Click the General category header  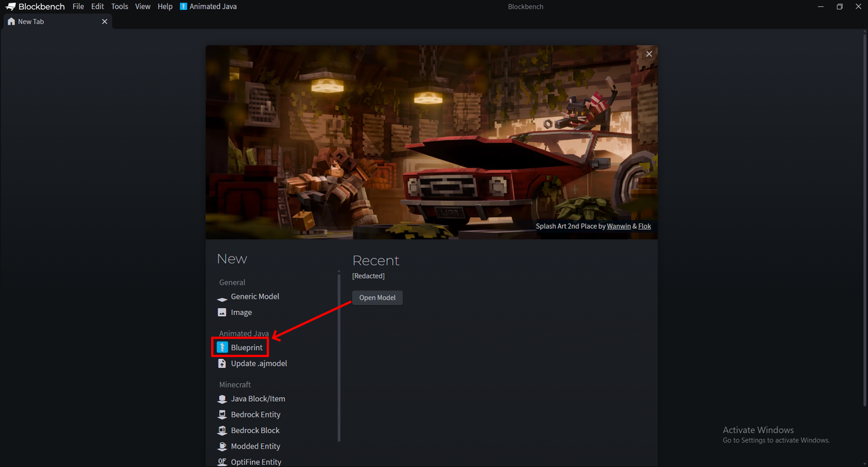[232, 282]
